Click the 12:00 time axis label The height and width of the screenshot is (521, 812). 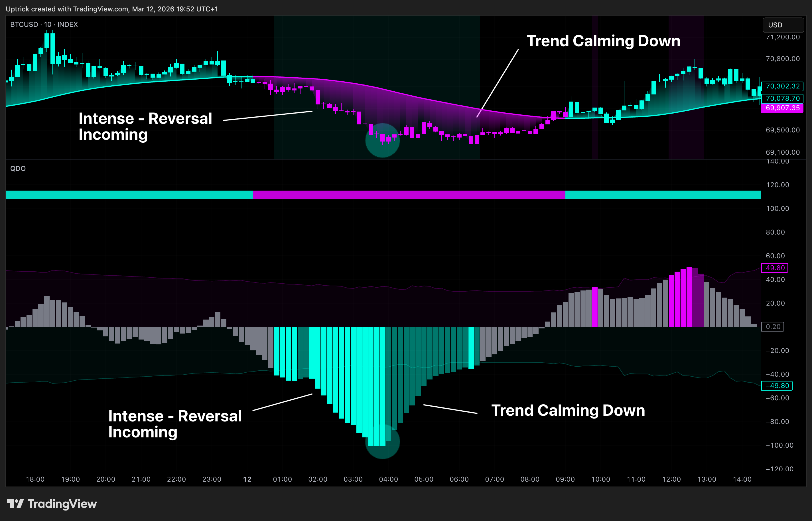coord(671,479)
